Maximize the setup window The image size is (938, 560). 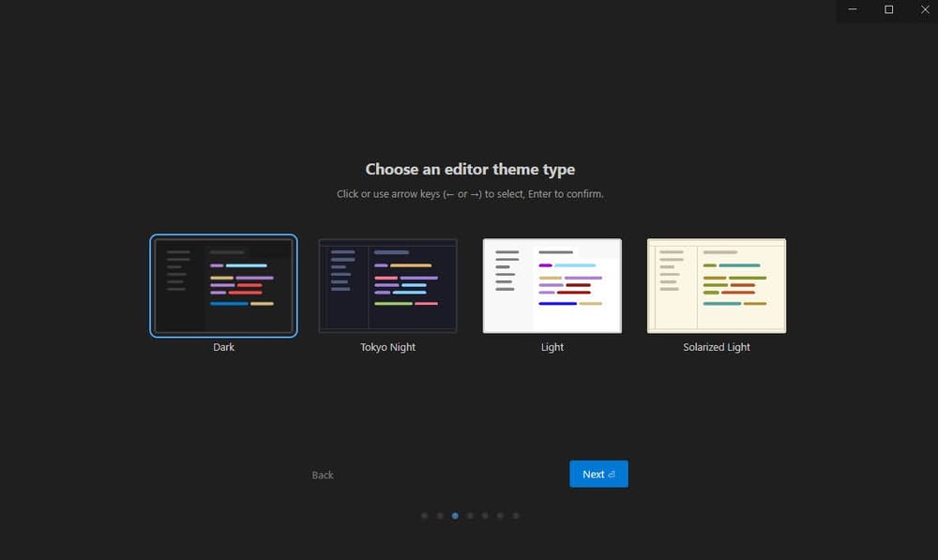pyautogui.click(x=888, y=9)
